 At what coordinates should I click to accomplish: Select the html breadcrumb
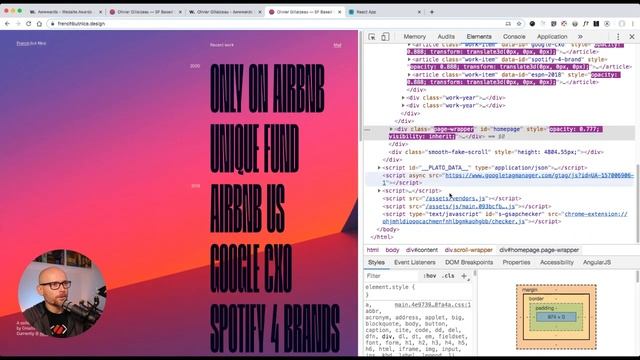pos(372,250)
